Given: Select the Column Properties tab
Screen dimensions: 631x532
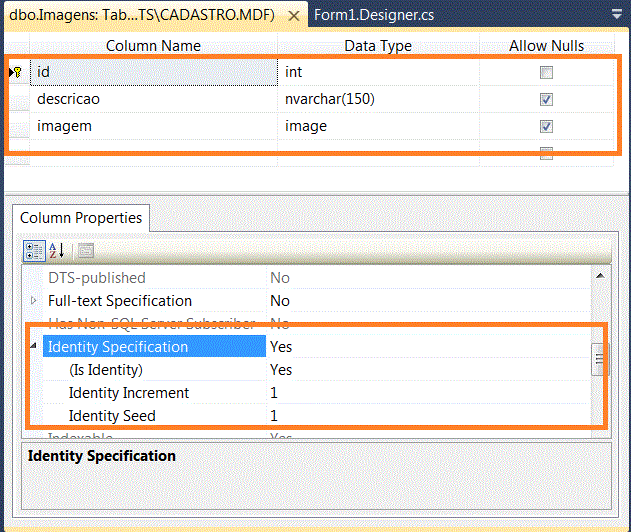Looking at the screenshot, I should [x=81, y=218].
